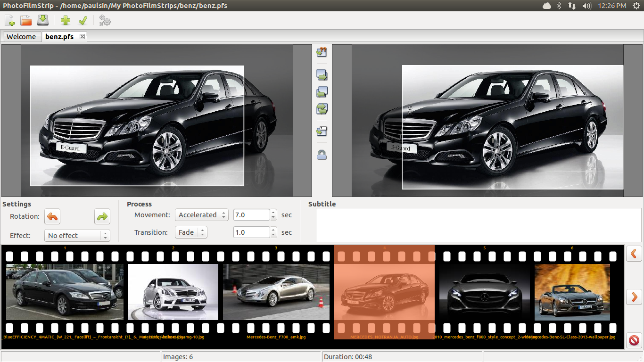Select filmstrip picture 6, the convertible

pyautogui.click(x=572, y=292)
